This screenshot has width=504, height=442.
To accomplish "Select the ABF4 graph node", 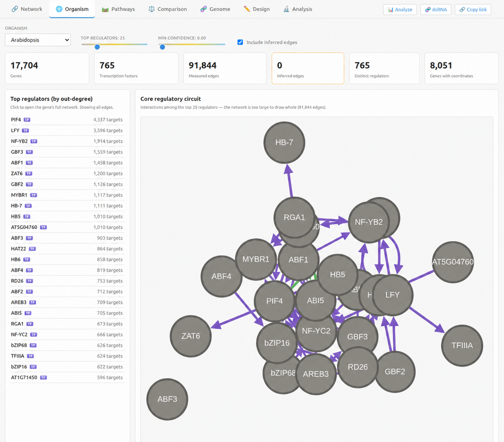I will tap(221, 276).
